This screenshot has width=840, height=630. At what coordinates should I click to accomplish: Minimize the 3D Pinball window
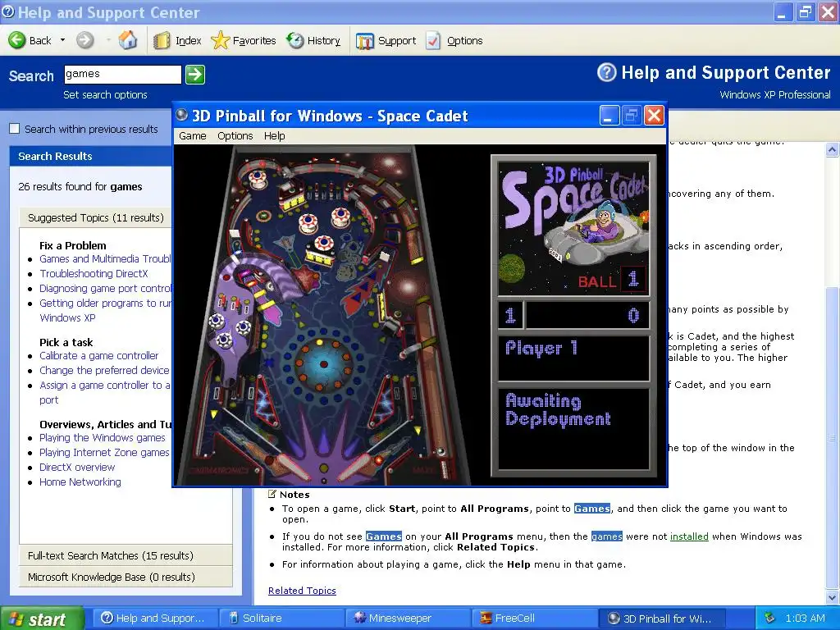[609, 115]
